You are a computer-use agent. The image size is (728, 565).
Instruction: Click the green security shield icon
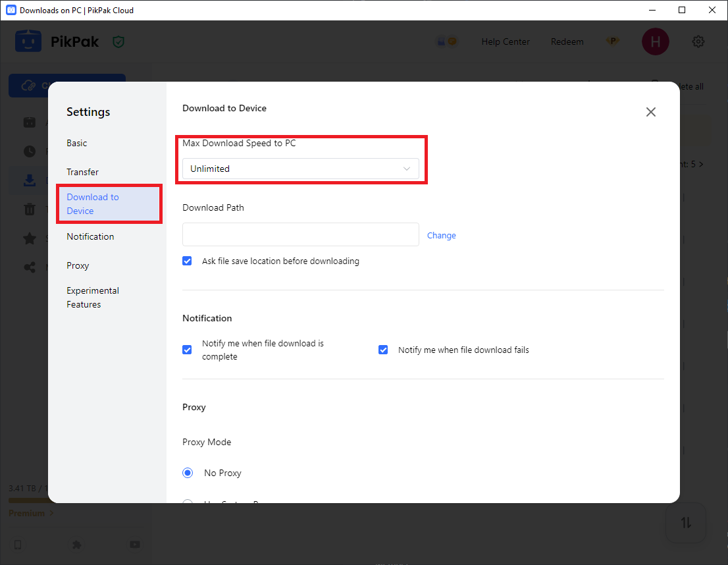click(x=118, y=41)
